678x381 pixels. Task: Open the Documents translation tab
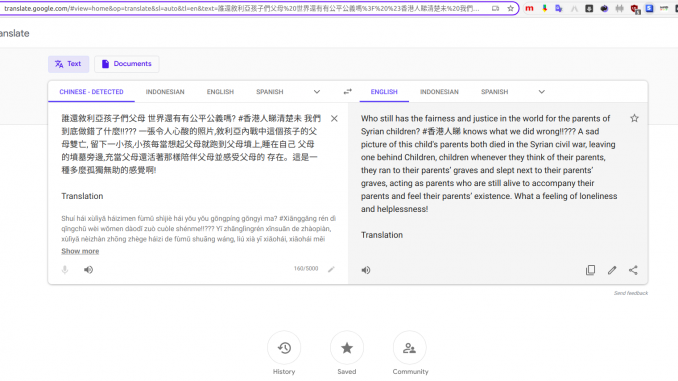[x=127, y=64]
